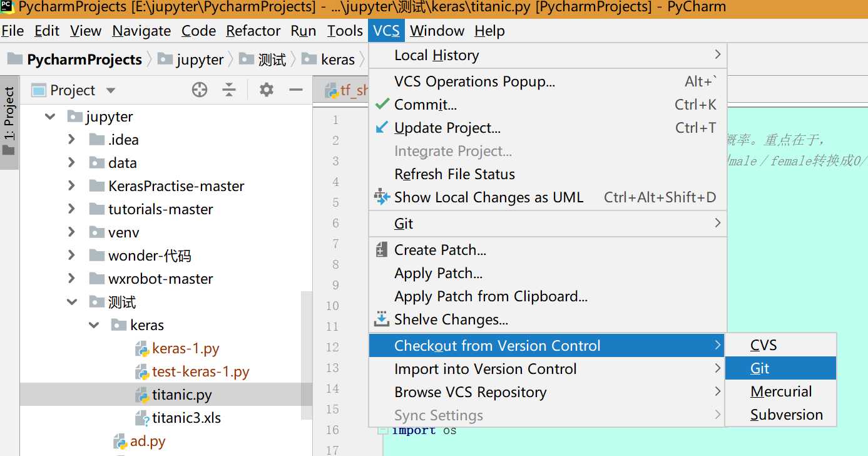868x456 pixels.
Task: Open Local History submenu
Action: pos(548,55)
